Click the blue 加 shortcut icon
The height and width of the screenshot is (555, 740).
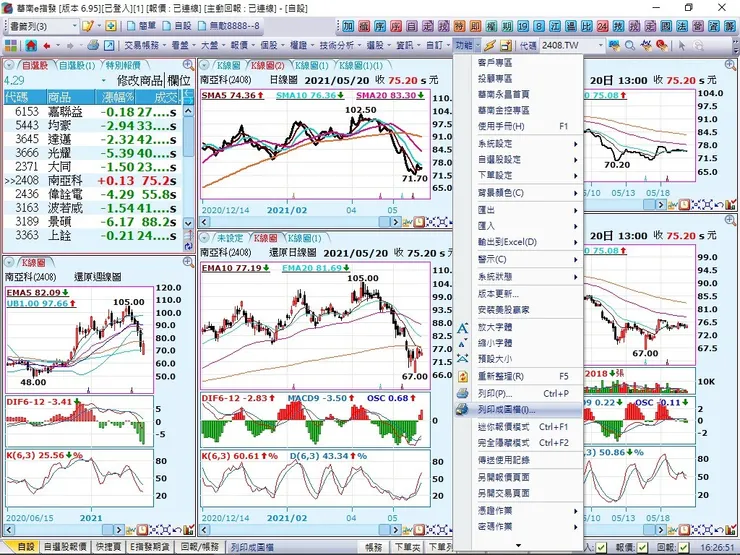(x=348, y=26)
